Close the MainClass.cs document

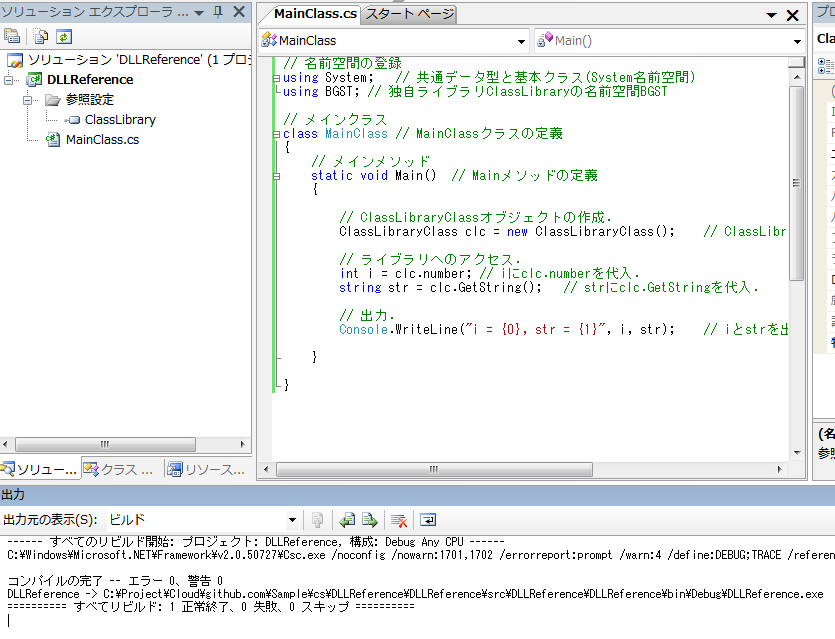click(x=792, y=15)
